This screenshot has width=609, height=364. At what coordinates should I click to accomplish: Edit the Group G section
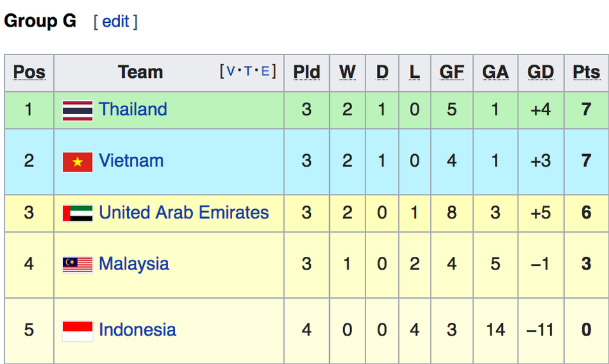(x=115, y=22)
